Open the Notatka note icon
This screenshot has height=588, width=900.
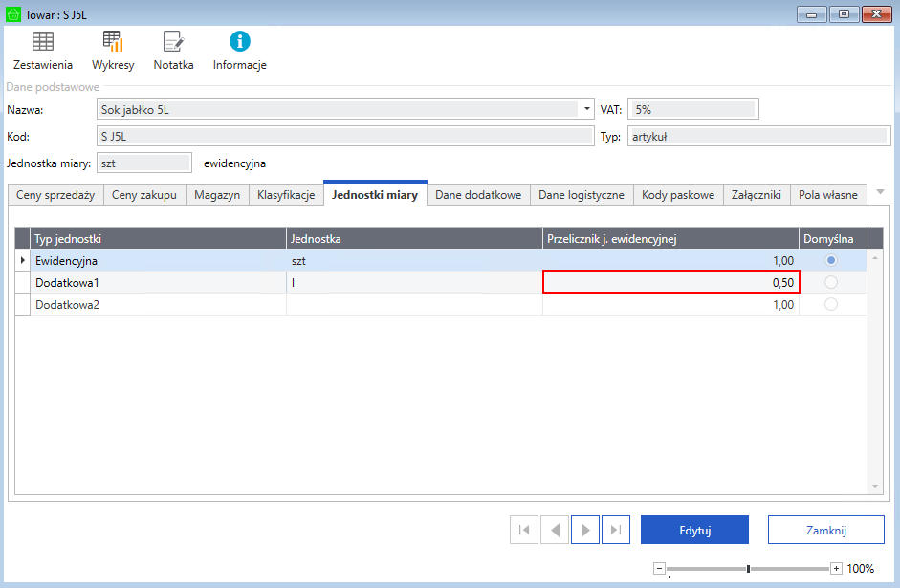click(173, 42)
